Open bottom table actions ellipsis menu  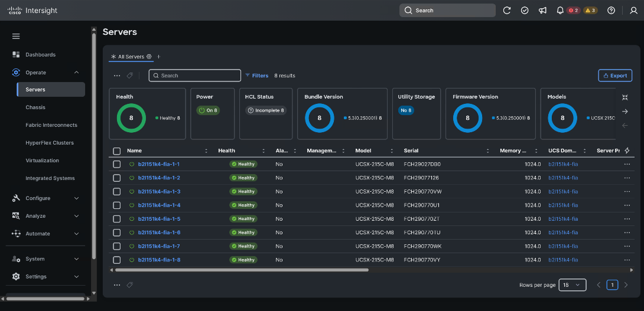tap(117, 285)
